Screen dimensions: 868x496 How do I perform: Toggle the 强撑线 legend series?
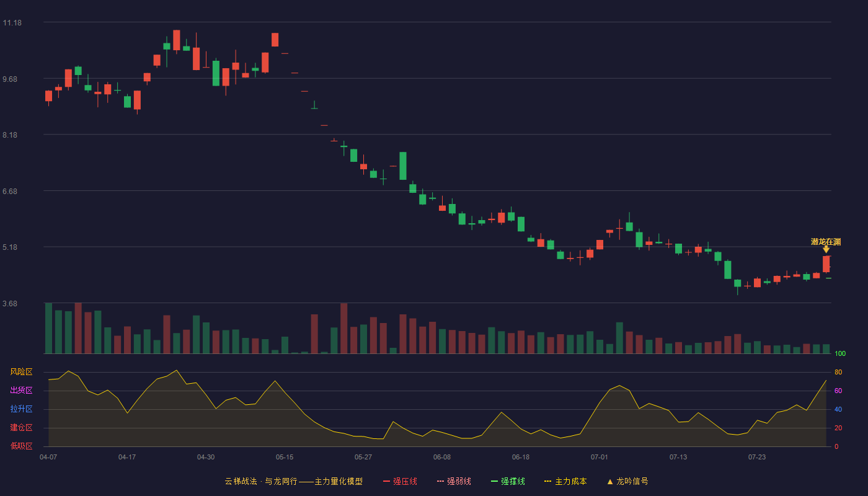coord(508,481)
